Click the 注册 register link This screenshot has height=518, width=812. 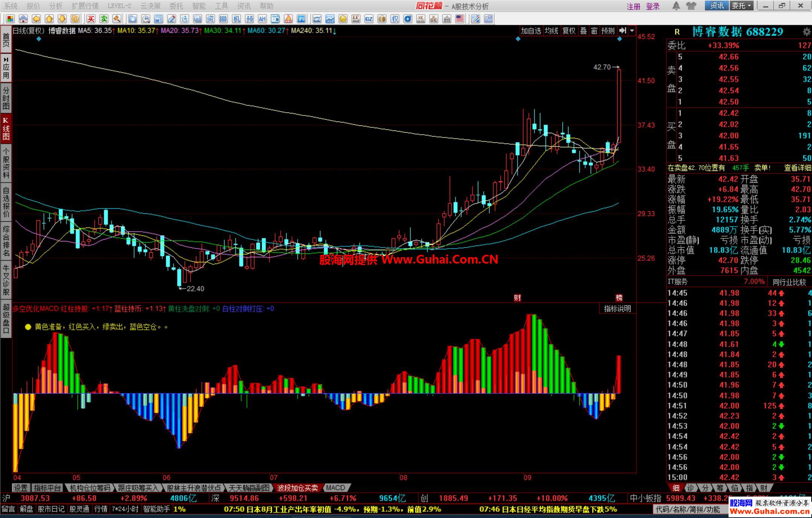[x=633, y=6]
